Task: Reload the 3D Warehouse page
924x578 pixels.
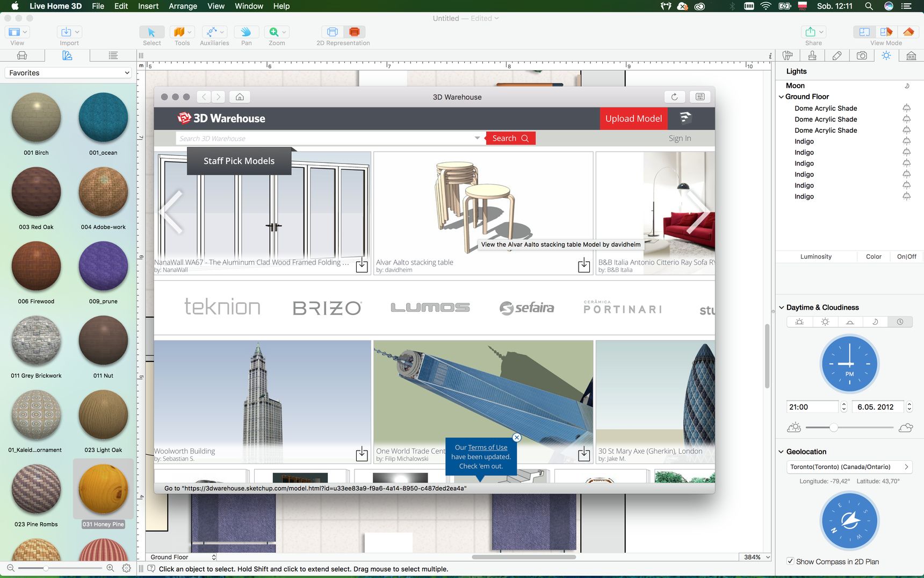Action: point(674,97)
